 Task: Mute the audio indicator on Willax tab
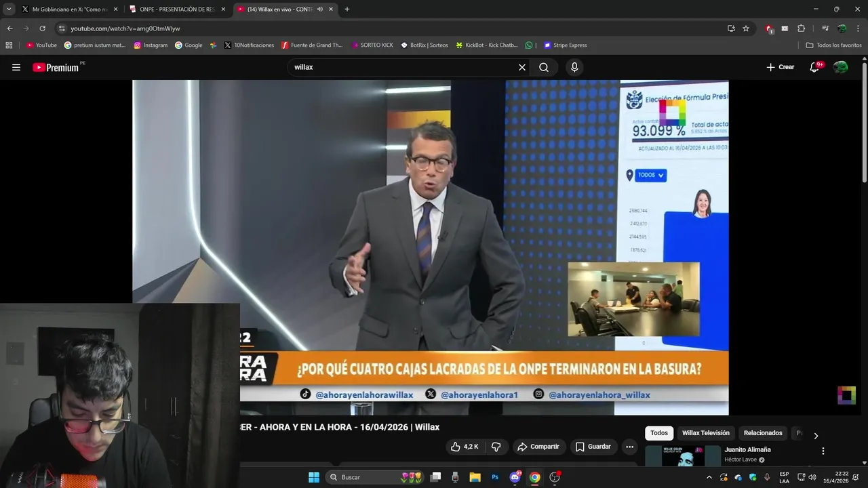coord(320,9)
